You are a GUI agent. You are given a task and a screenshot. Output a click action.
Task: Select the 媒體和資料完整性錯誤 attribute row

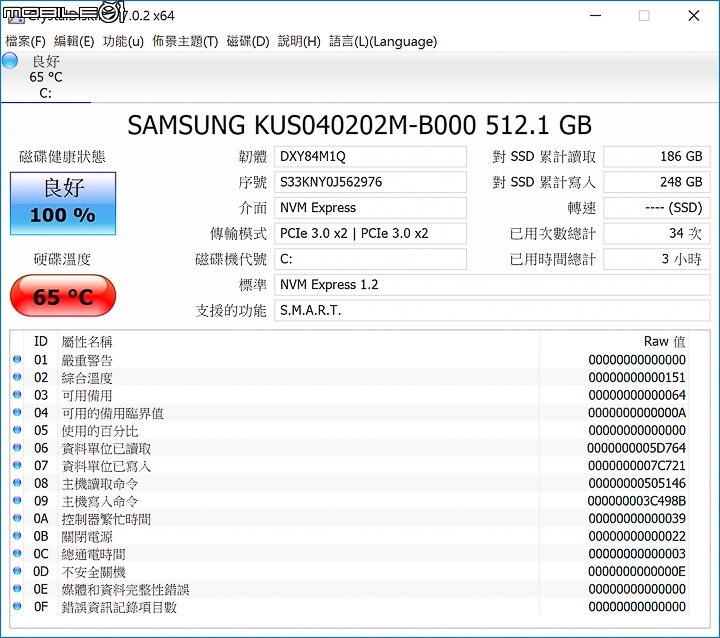349,589
